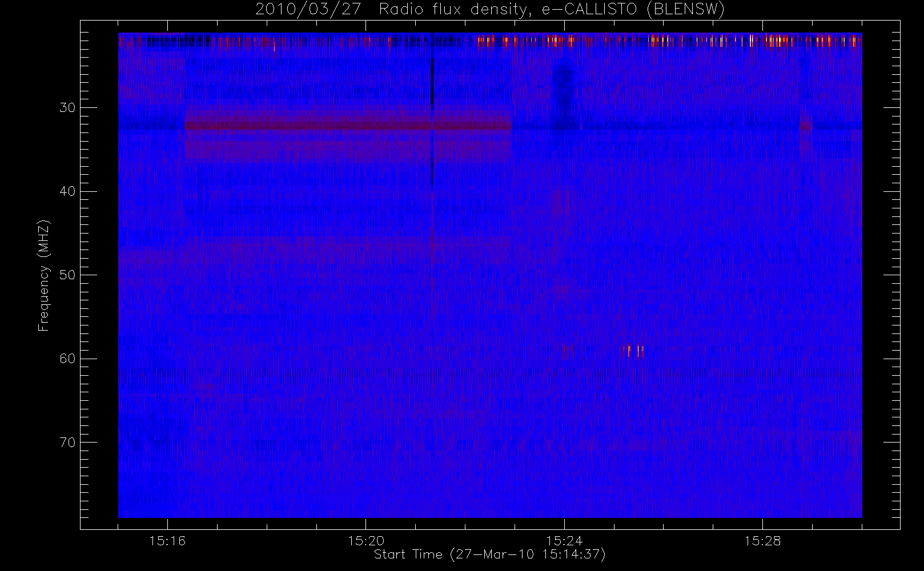Click the "Start Time (27-Mar-10 15:14:37)" axis label

click(489, 554)
